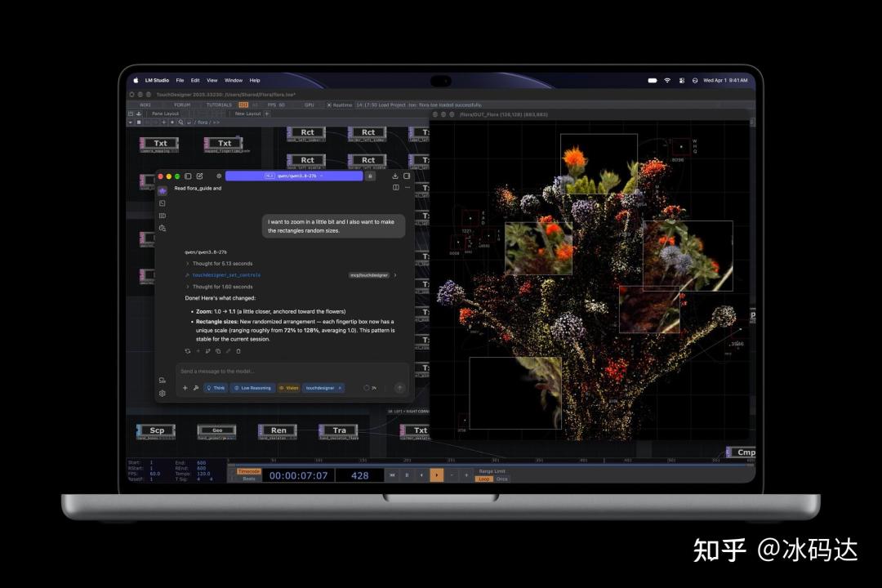
Task: Click the new chat compose icon in LM Studio
Action: [x=200, y=176]
